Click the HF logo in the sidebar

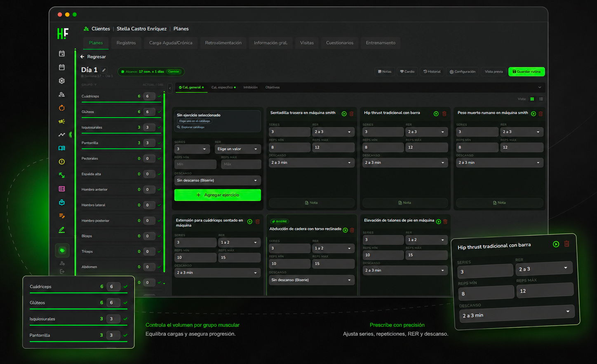[63, 33]
